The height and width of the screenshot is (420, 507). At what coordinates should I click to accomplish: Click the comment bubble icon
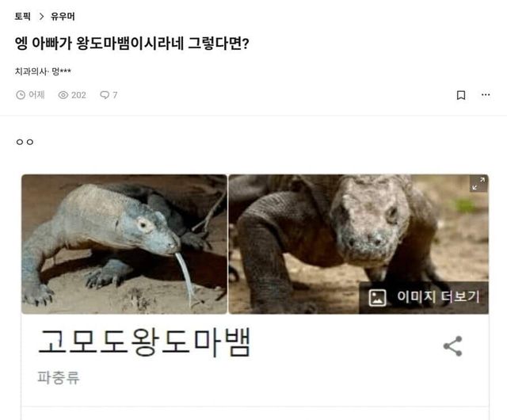coord(105,95)
